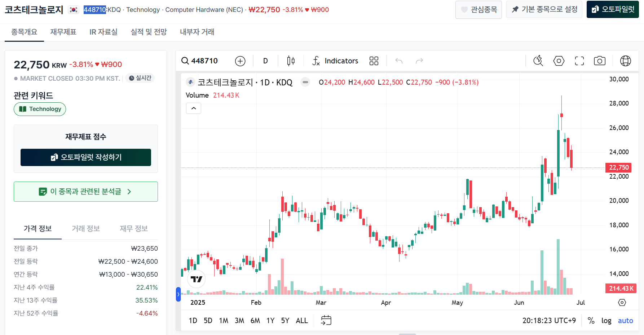Open the go-to-date calendar icon
The height and width of the screenshot is (335, 644).
click(x=326, y=320)
